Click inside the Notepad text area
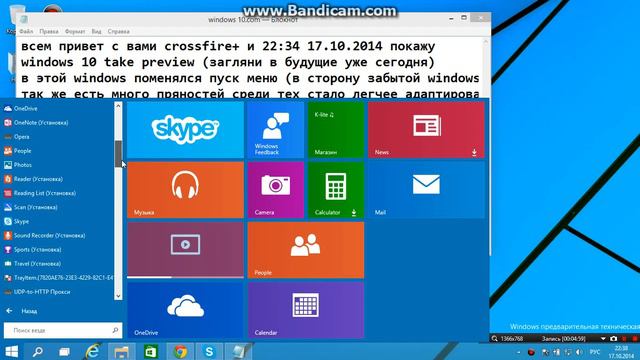Viewport: 640px width, 360px height. click(249, 67)
